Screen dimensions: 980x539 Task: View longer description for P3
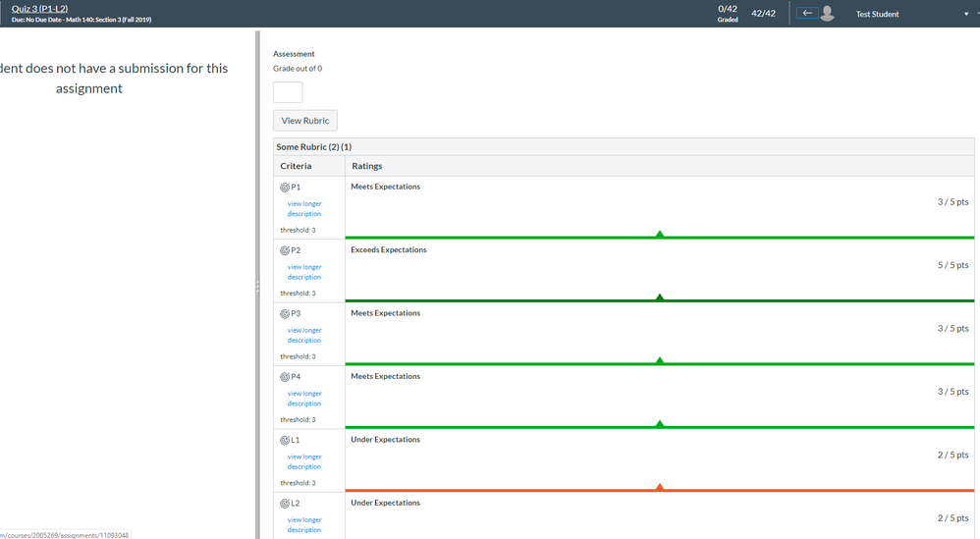pos(304,335)
